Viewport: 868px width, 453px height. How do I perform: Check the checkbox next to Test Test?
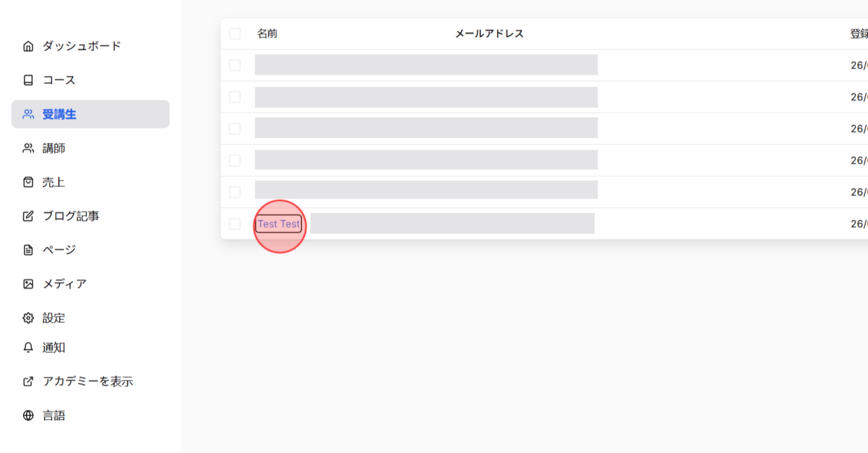pos(235,224)
